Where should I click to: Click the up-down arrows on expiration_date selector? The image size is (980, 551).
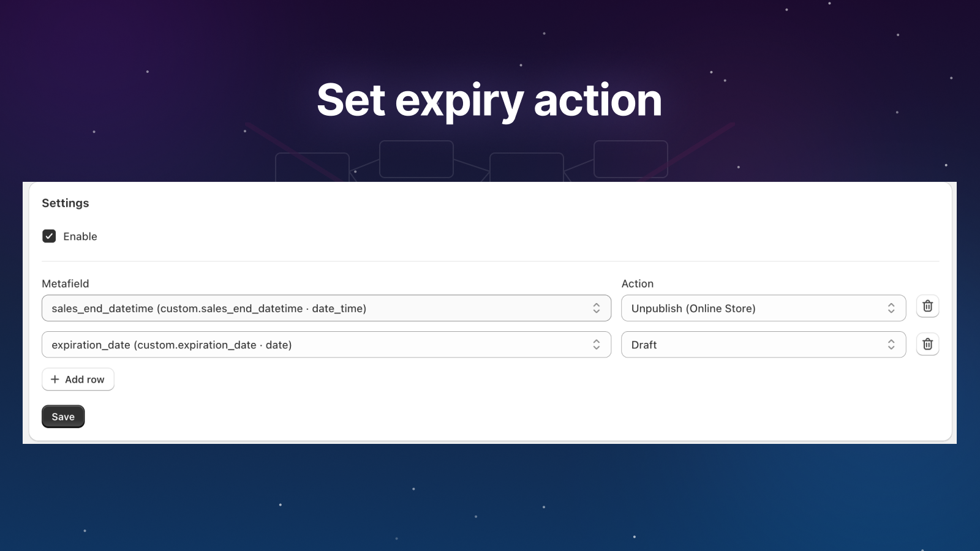[x=596, y=345]
